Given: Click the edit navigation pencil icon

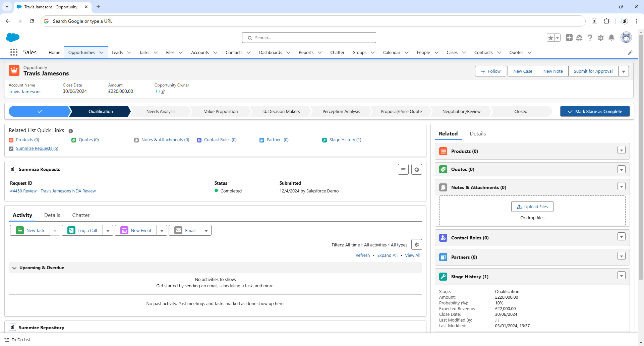Looking at the screenshot, I should click(630, 53).
